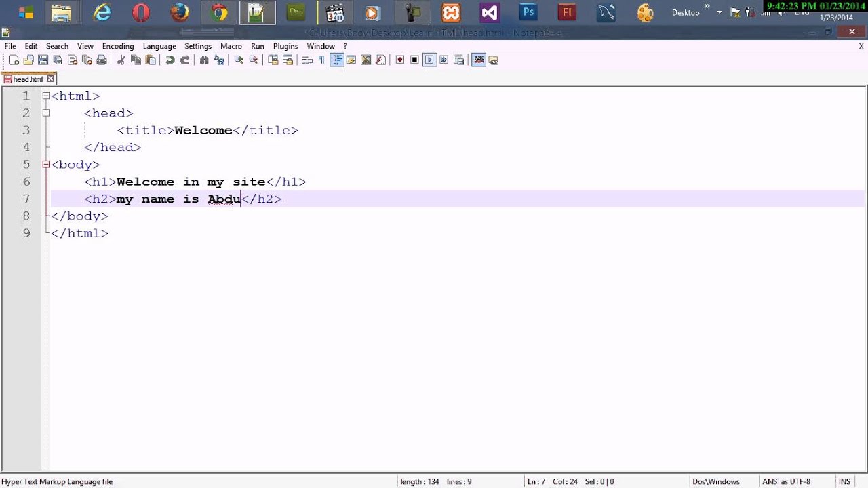Toggle word wrap in toolbar
Screen dimensions: 868x488
coord(307,60)
